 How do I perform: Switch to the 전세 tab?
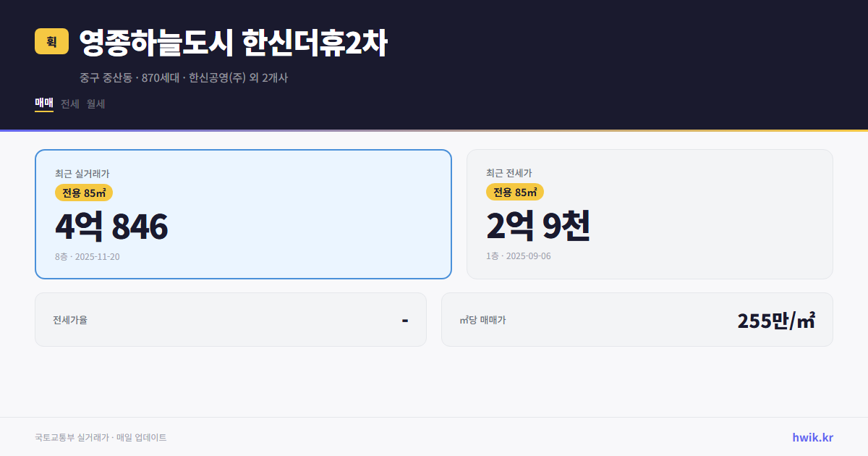(x=68, y=104)
